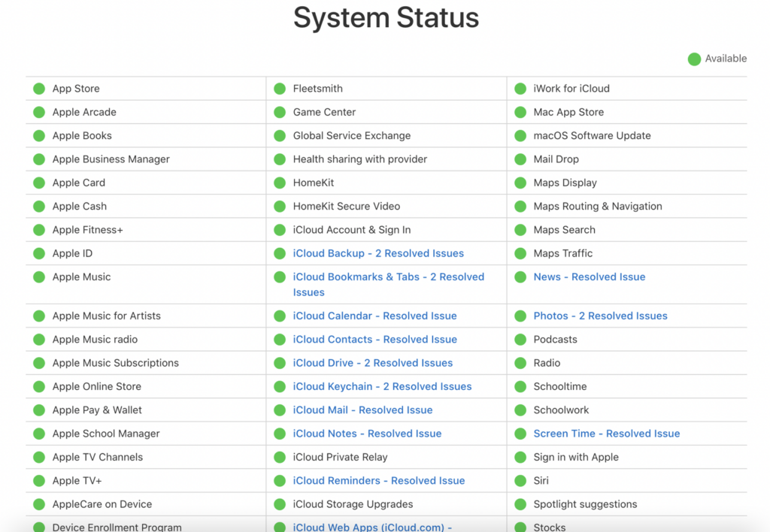770x532 pixels.
Task: Click the green dot for Maps Display
Action: click(x=520, y=183)
